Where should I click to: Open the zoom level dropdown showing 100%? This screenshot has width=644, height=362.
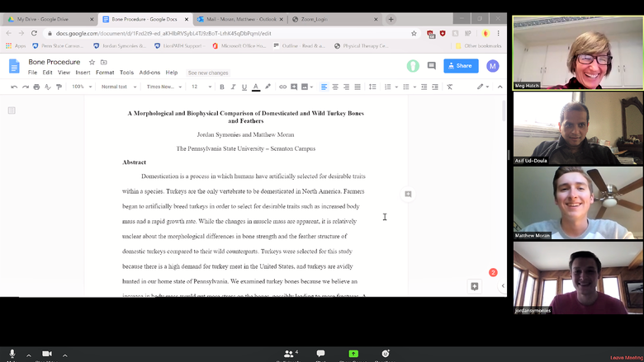81,87
